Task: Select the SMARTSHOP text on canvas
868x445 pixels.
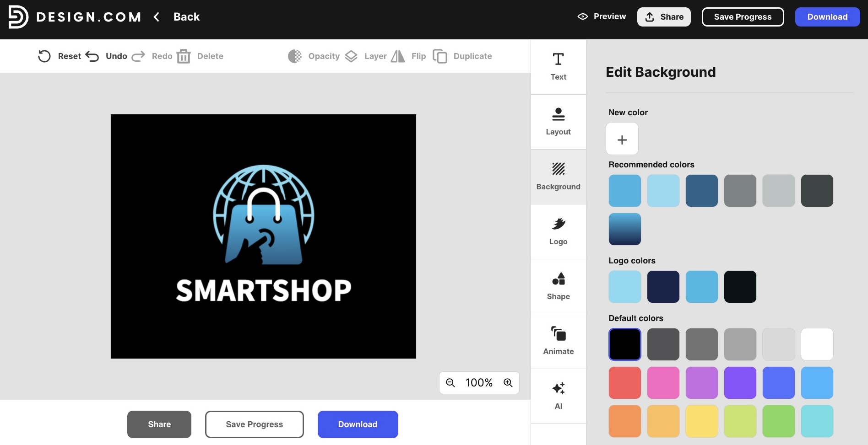Action: (264, 290)
